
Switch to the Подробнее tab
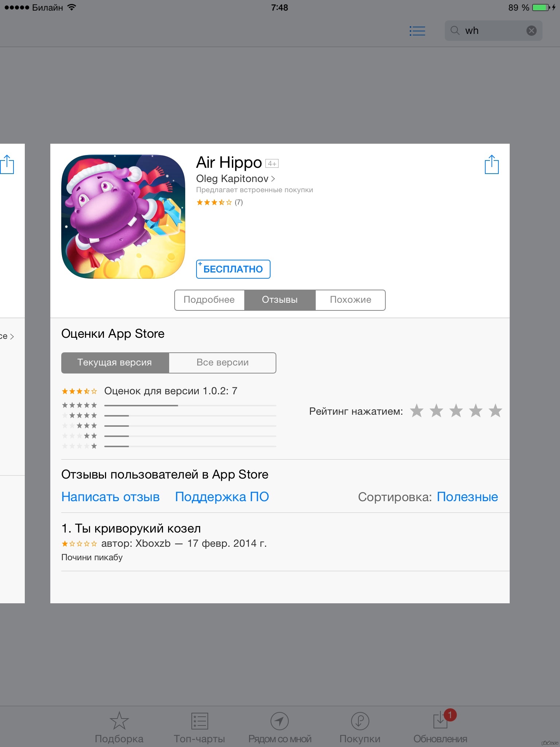coord(209,300)
